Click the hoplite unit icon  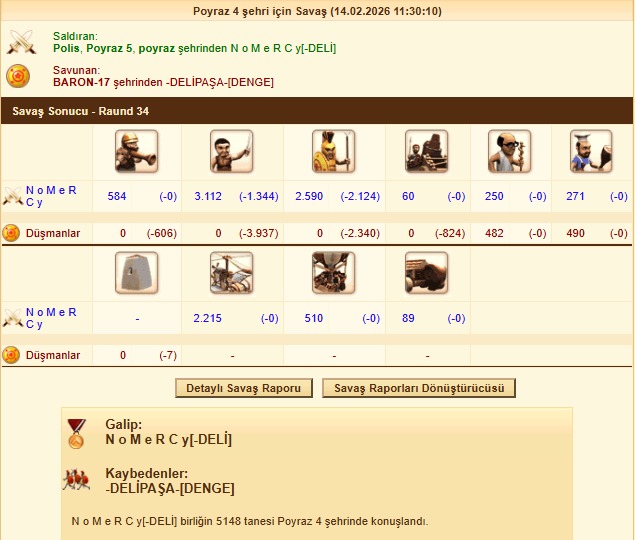tap(334, 152)
